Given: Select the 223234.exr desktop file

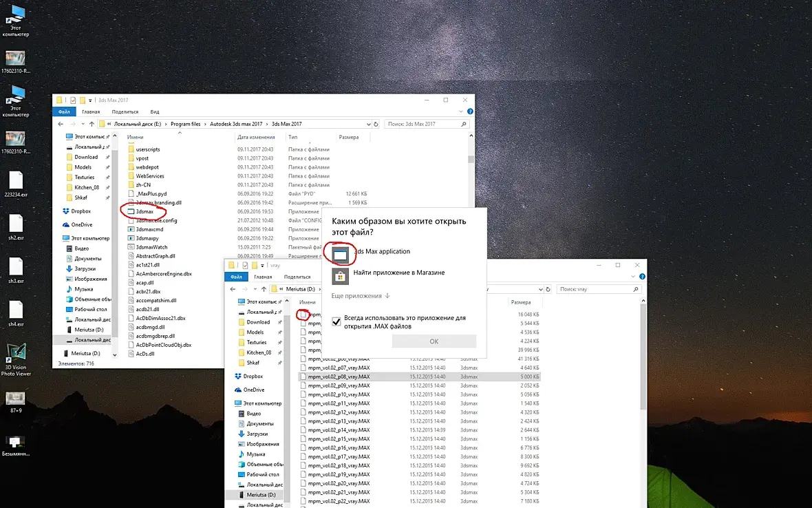Looking at the screenshot, I should coord(16,184).
